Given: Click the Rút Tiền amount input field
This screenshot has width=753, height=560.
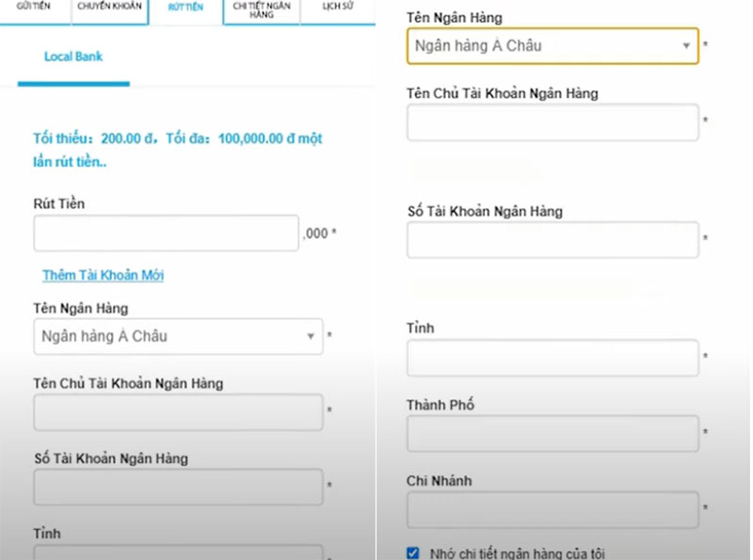Looking at the screenshot, I should pyautogui.click(x=166, y=233).
